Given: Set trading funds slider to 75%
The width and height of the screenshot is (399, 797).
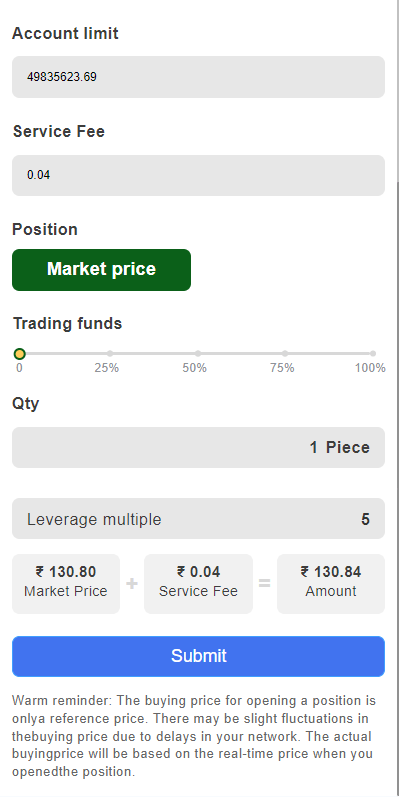Looking at the screenshot, I should coord(285,353).
